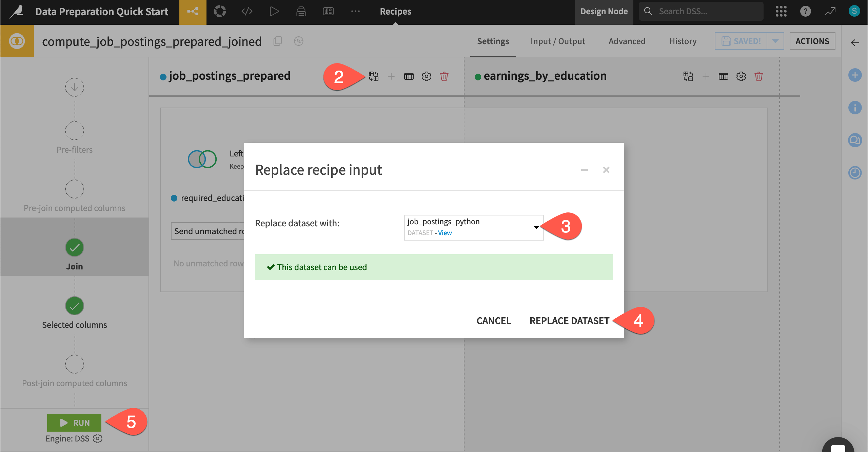Switch to Input / Output tab
The image size is (868, 452).
click(x=557, y=41)
